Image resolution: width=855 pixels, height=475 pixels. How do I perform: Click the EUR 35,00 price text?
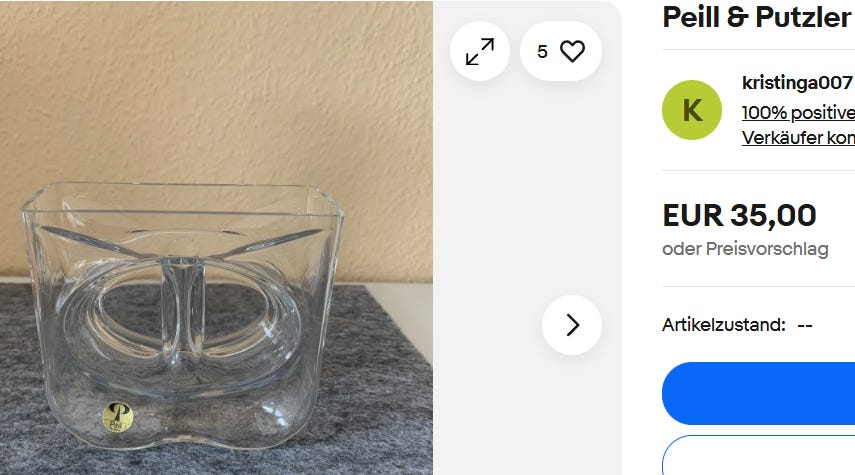coord(739,215)
